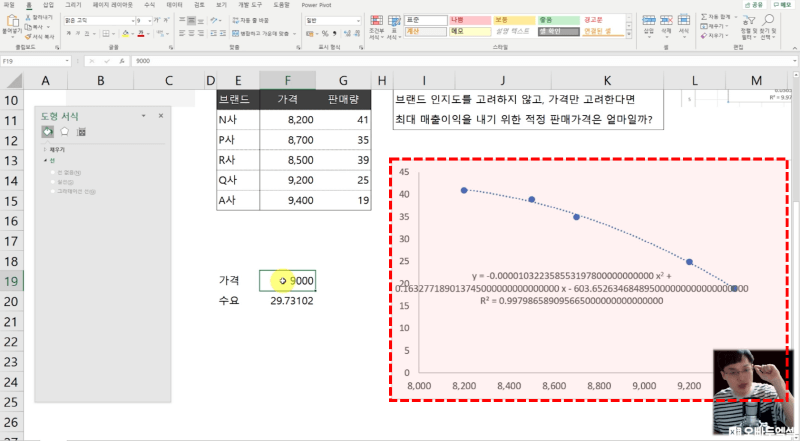Click the Decrease Decimal icon

pos(356,34)
